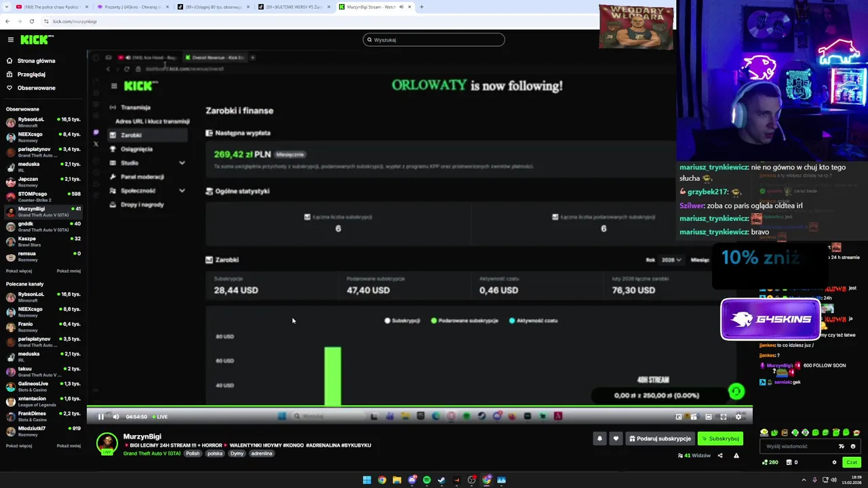Open Steam from the taskbar

coord(441,480)
